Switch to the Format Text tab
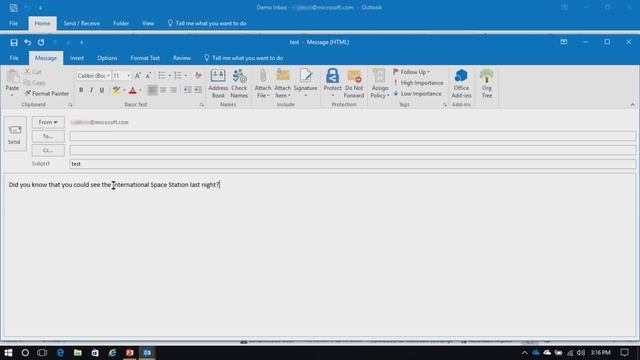Image resolution: width=640 pixels, height=360 pixels. 145,58
